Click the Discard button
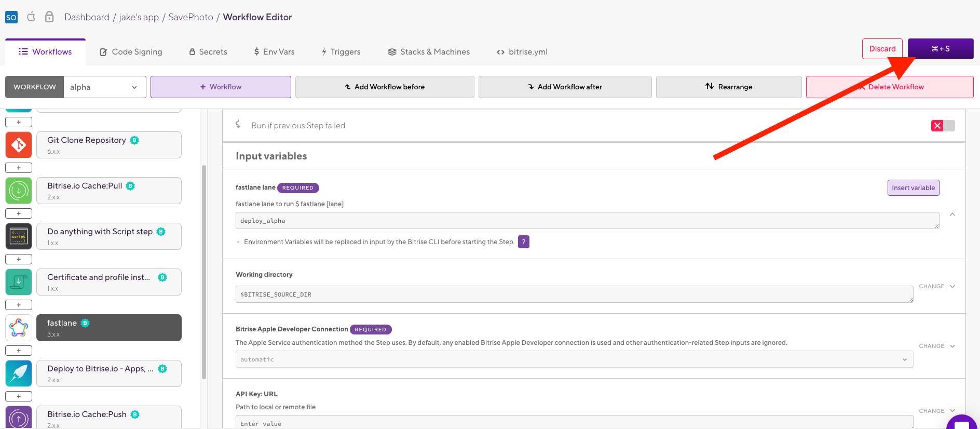 pyautogui.click(x=882, y=49)
